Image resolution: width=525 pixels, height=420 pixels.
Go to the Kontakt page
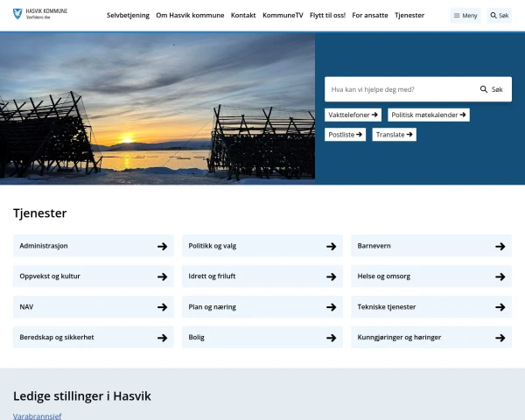click(243, 16)
